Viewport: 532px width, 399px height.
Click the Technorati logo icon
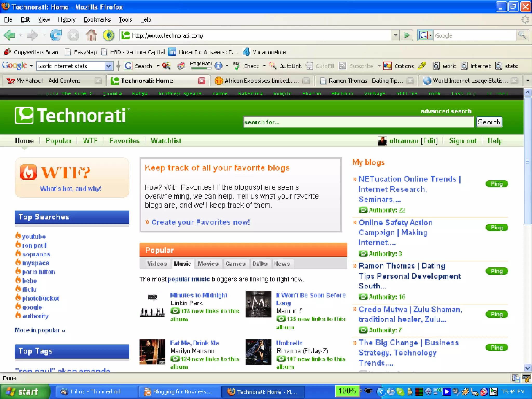[24, 115]
